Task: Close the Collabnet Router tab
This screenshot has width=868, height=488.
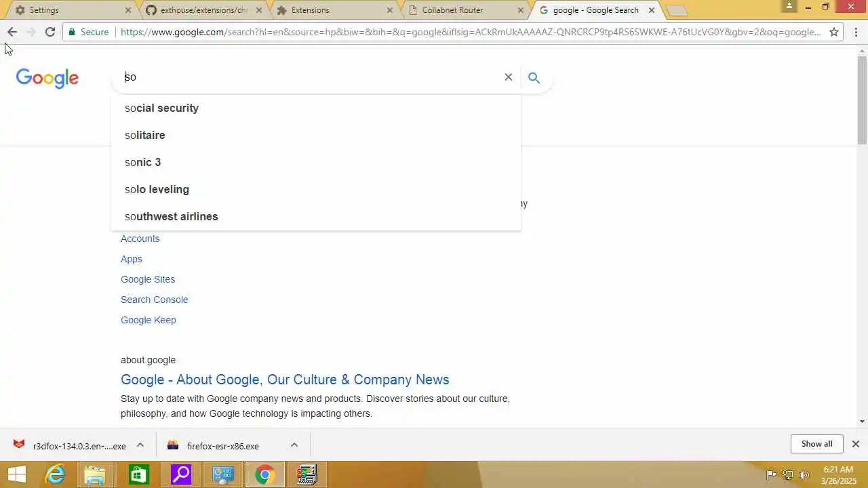Action: pyautogui.click(x=521, y=10)
